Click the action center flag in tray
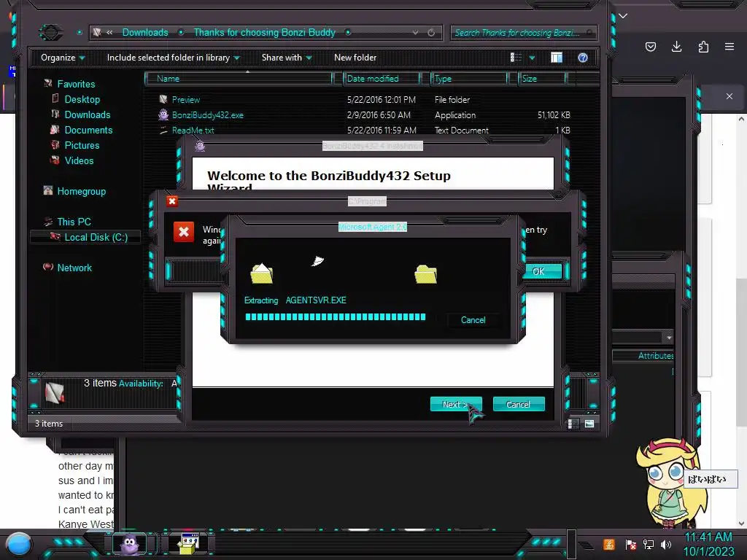 [x=631, y=544]
